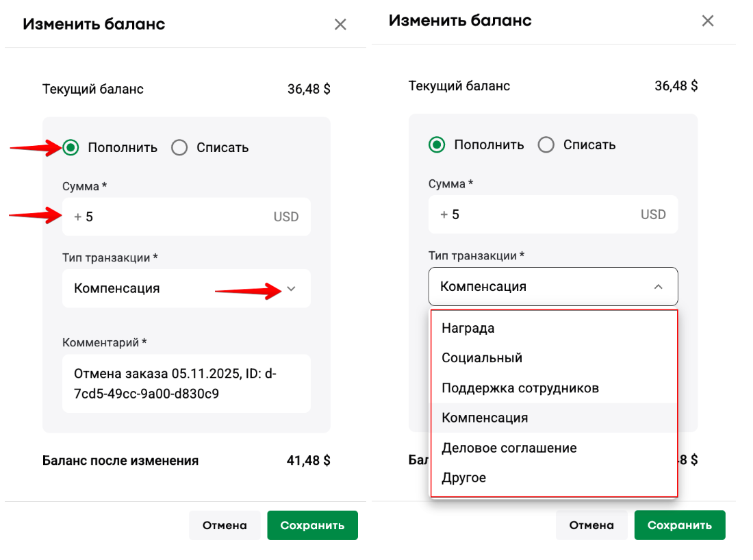Select Пополнить radio in left dialog
The height and width of the screenshot is (560, 753).
71,147
